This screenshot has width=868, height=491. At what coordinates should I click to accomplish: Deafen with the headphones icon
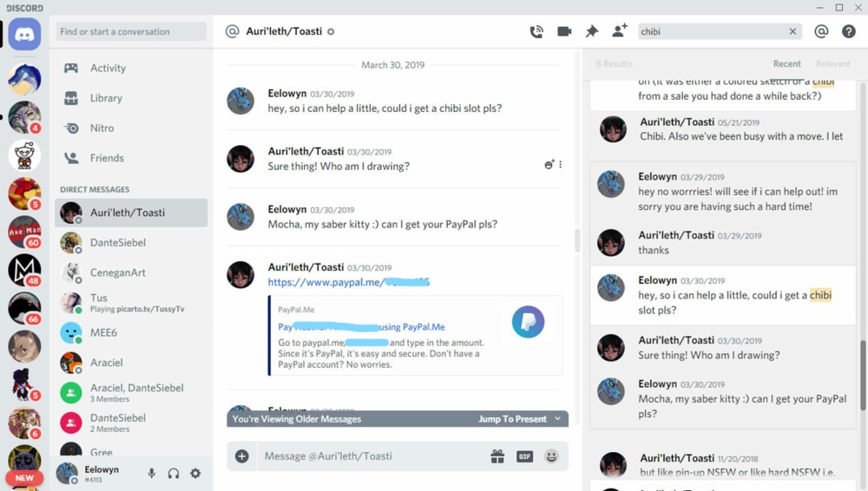174,474
